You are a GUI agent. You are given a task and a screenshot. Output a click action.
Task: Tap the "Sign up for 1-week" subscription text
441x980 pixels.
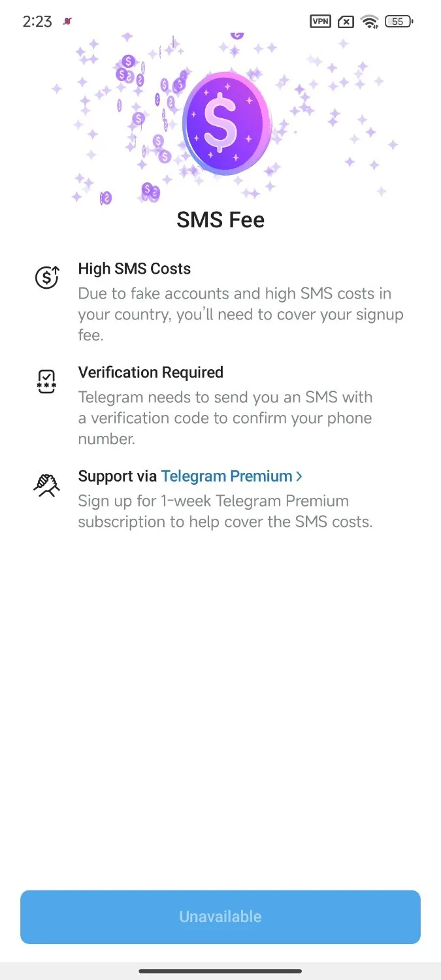225,512
